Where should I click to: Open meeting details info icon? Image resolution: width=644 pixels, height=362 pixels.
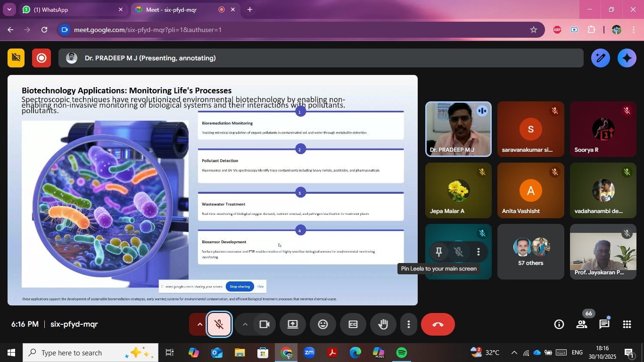click(x=559, y=324)
